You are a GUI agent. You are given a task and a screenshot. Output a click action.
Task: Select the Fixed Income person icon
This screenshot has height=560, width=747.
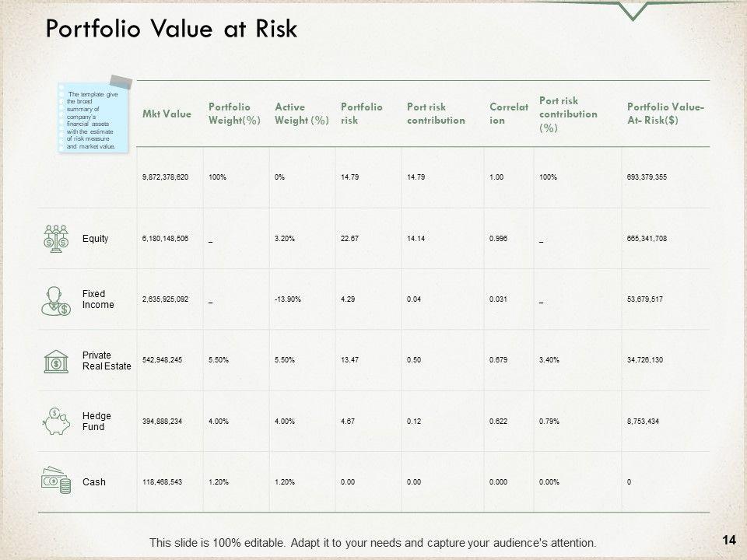click(x=56, y=299)
